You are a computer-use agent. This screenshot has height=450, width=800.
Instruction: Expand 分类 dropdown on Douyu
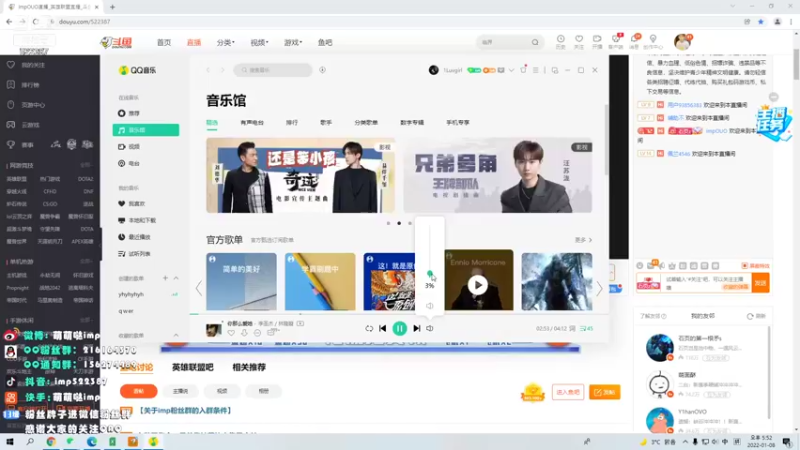226,42
